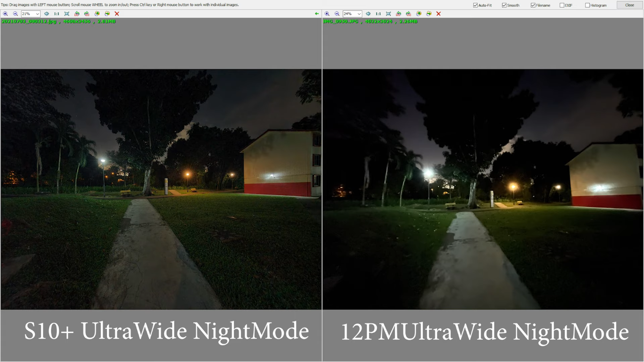Delete the right image with red X

coord(438,14)
